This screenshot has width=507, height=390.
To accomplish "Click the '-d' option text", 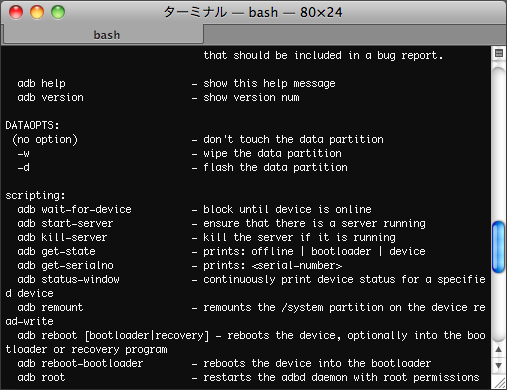I will tap(23, 167).
